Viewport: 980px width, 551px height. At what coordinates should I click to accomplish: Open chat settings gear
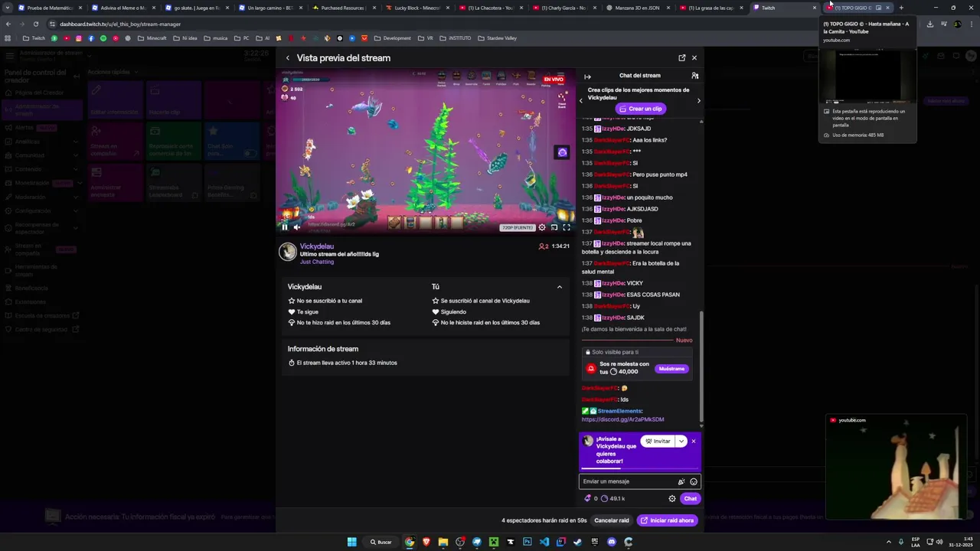pyautogui.click(x=672, y=498)
